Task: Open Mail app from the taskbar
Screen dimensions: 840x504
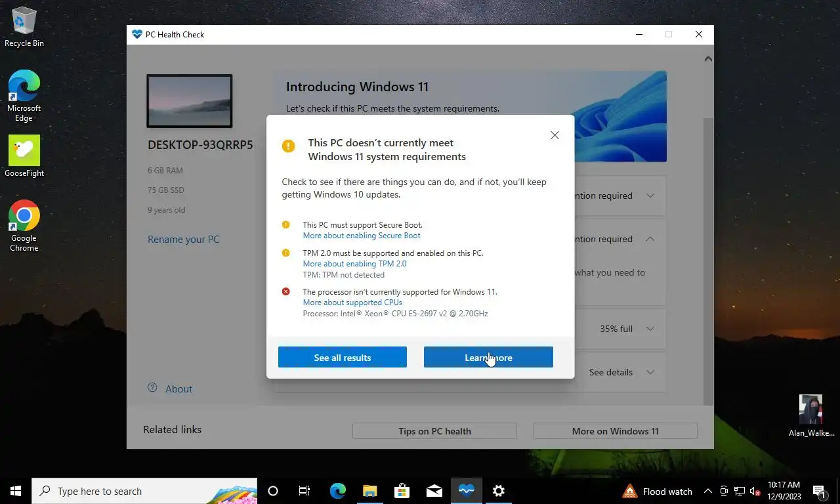Action: pos(434,491)
